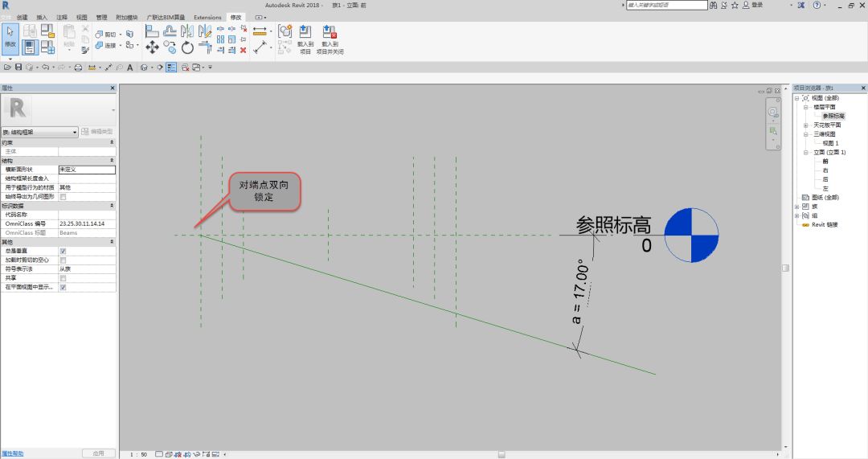Image resolution: width=868 pixels, height=459 pixels.
Task: Expand the 天花板平面 tree node
Action: coord(805,125)
